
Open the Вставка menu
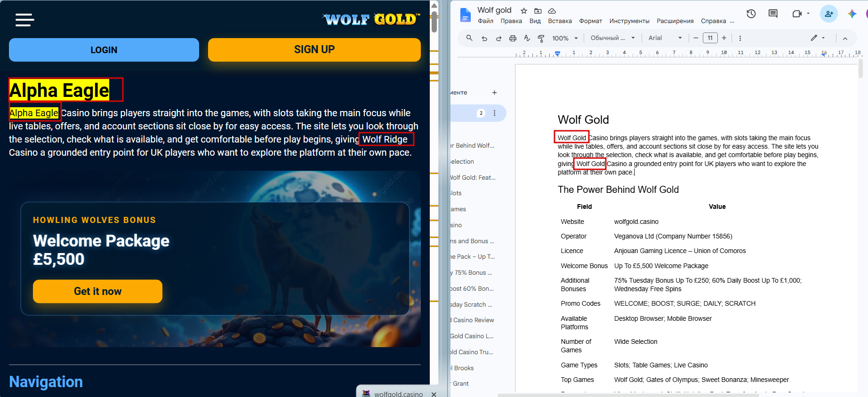[x=560, y=21]
